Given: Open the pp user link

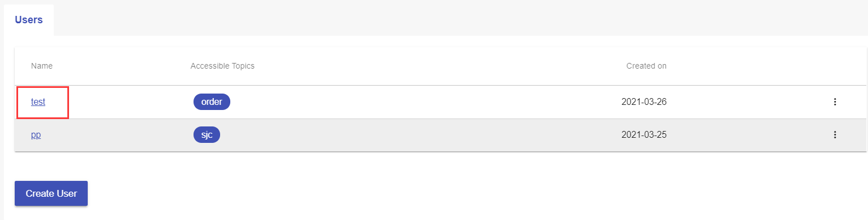Looking at the screenshot, I should click(36, 135).
